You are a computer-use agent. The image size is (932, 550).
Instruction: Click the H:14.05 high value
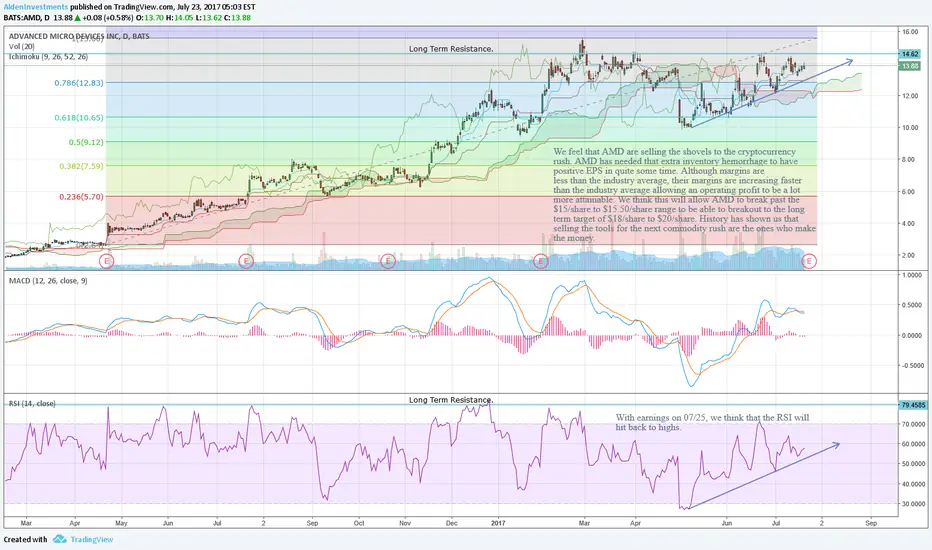tap(180, 18)
